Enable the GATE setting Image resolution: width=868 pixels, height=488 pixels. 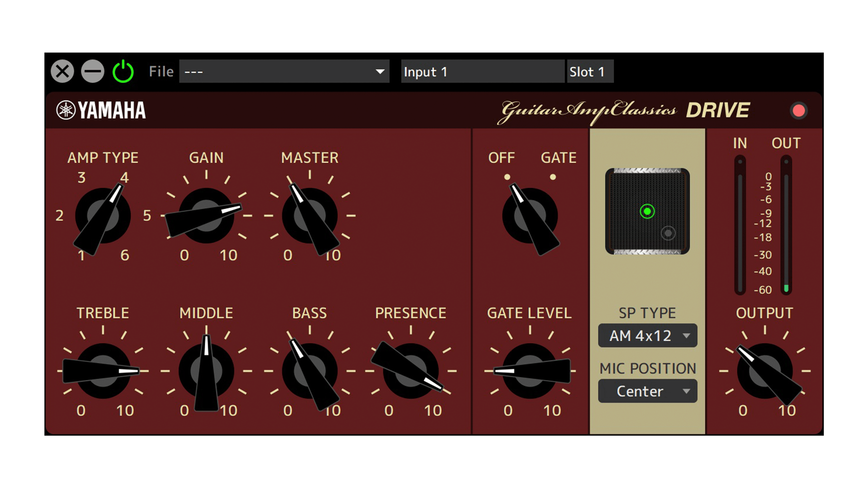[552, 177]
